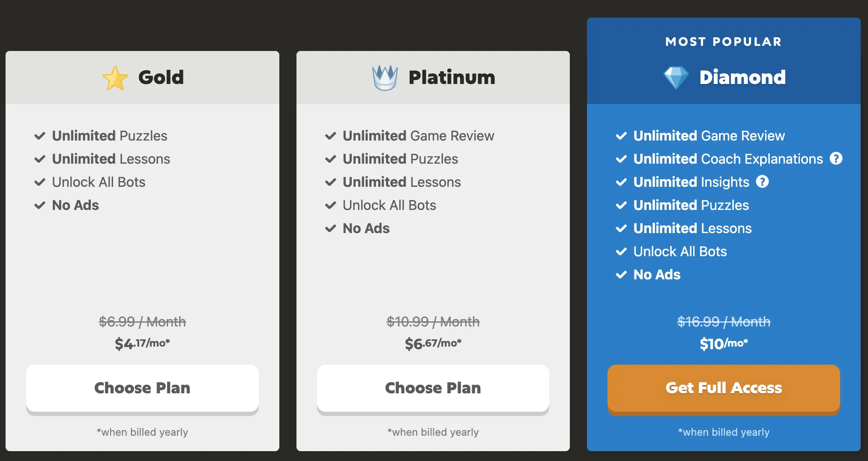Choose the Gold plan

tap(142, 388)
